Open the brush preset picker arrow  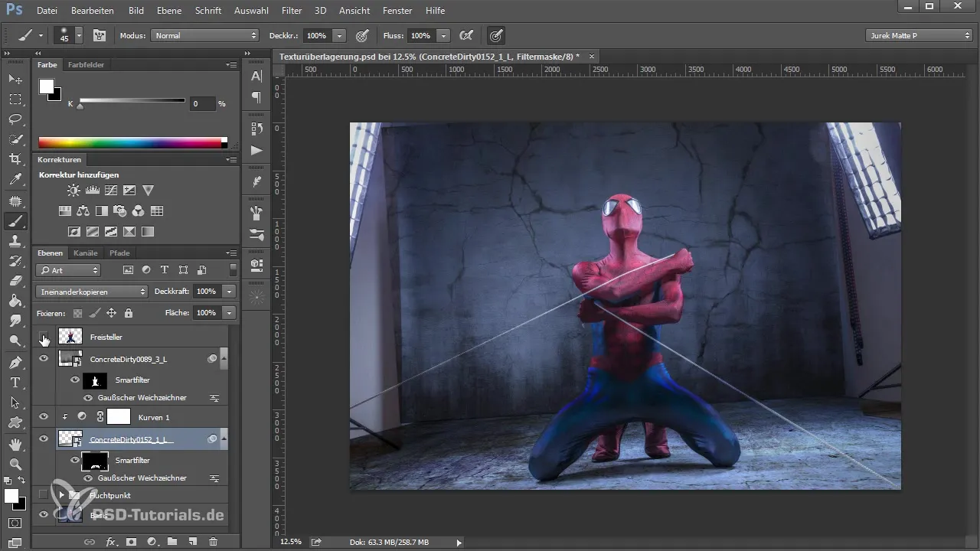tap(79, 35)
